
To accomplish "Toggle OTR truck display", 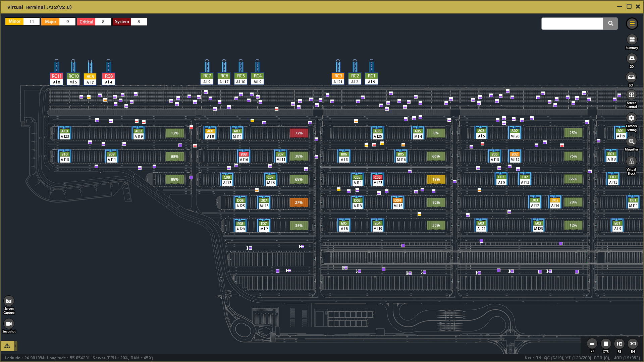I will [x=605, y=344].
